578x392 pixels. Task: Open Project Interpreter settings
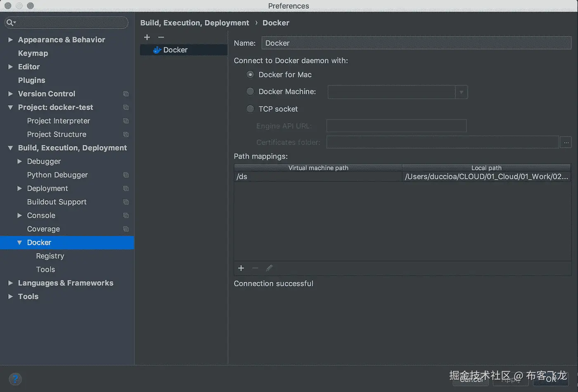click(59, 121)
